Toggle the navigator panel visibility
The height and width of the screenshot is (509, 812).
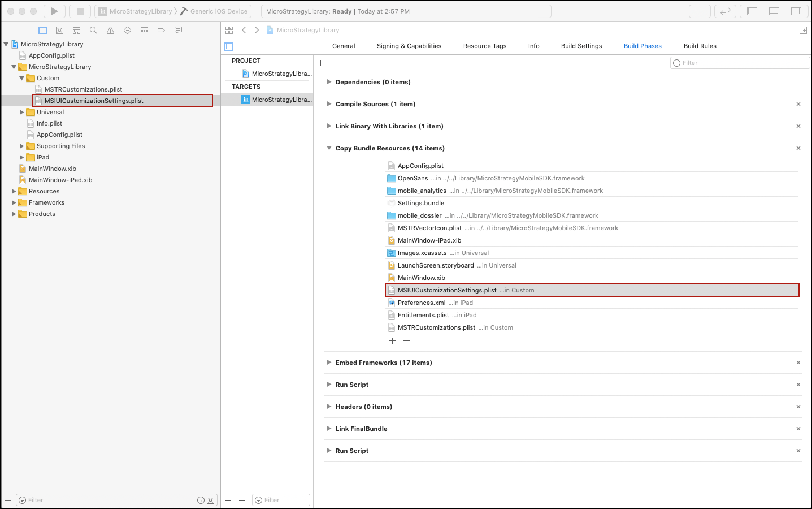[x=752, y=11]
